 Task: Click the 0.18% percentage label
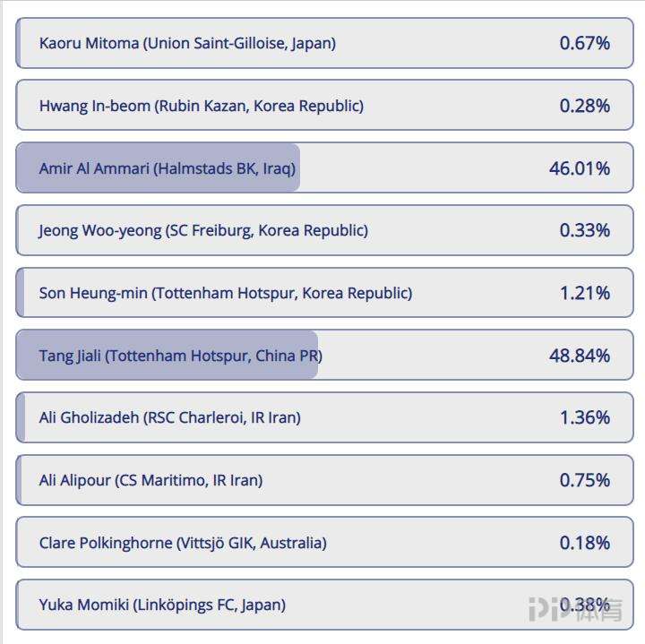click(585, 543)
